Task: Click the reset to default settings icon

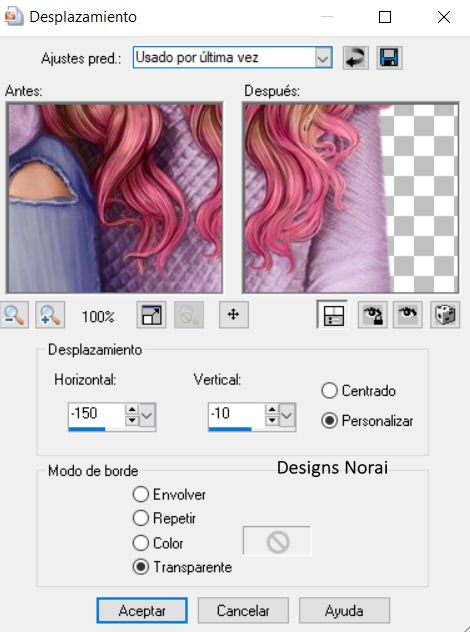Action: click(356, 58)
